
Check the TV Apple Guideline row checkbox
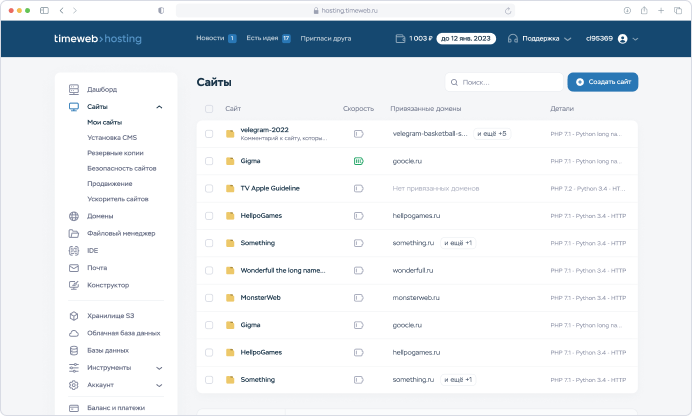(x=209, y=188)
